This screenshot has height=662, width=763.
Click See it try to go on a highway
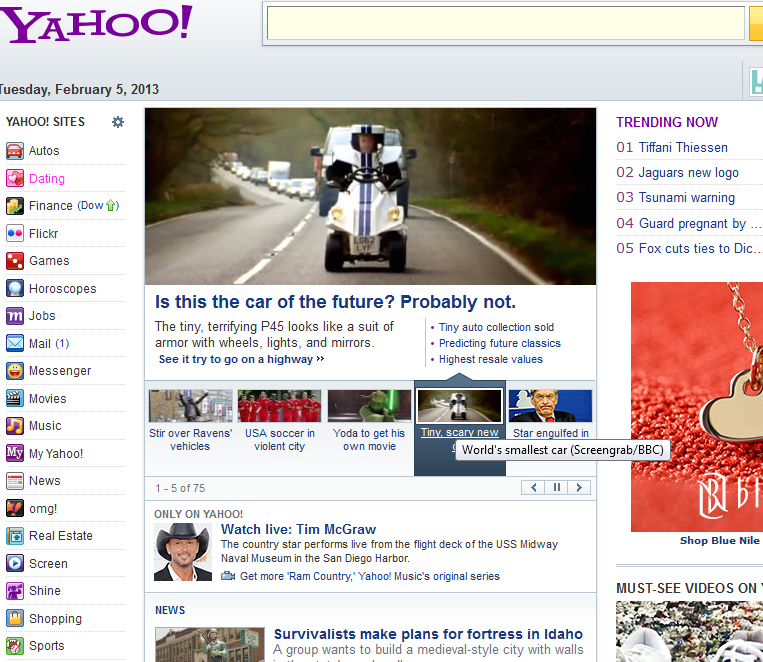pyautogui.click(x=241, y=360)
